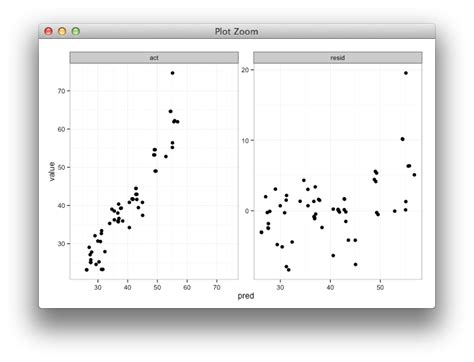Click the 40 tick label on resid x-axis
This screenshot has height=362, width=474.
tap(330, 287)
